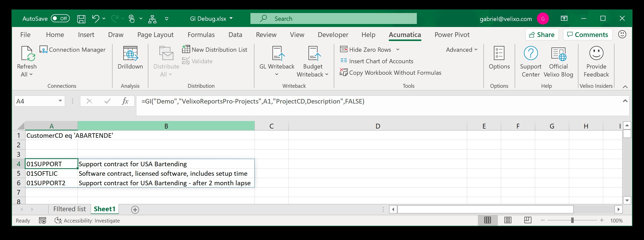
Task: Click the Touch/Mouse mode icon
Action: (x=131, y=19)
